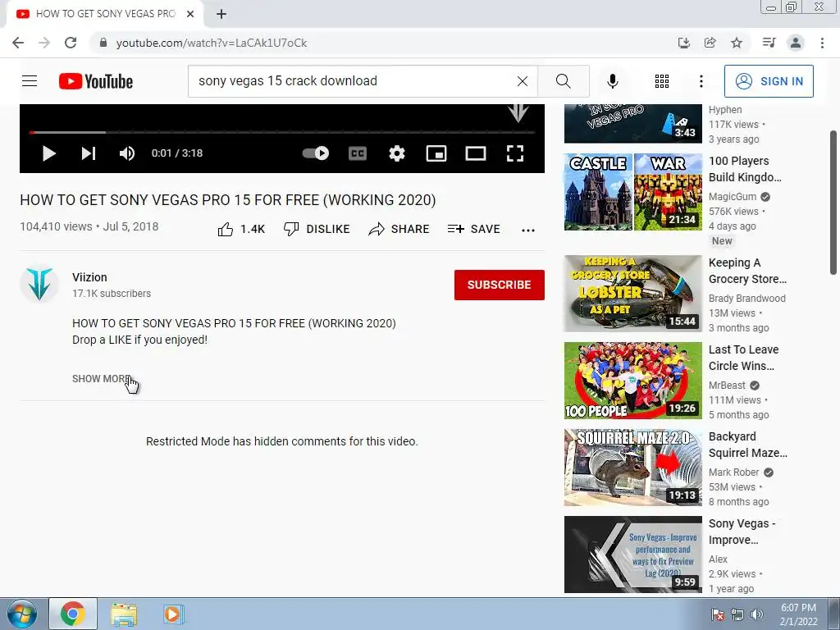Expand description with SHOW MORE
This screenshot has width=840, height=630.
point(101,379)
